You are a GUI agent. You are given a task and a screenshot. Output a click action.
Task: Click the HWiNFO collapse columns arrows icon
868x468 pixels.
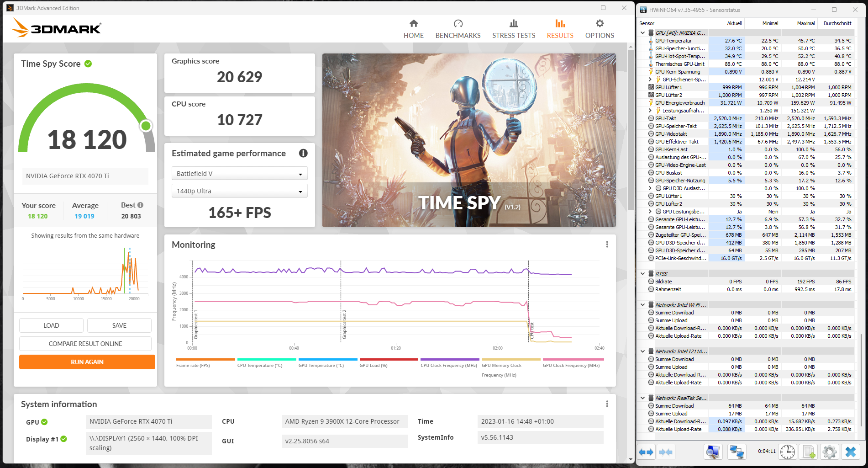pos(666,452)
